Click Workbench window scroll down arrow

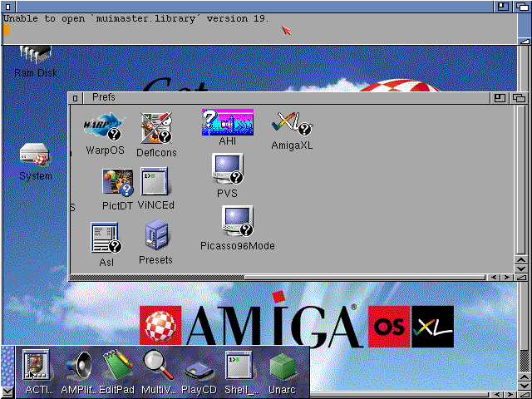pyautogui.click(x=525, y=386)
